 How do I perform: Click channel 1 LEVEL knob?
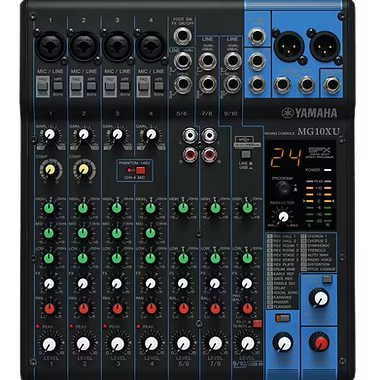(x=49, y=344)
